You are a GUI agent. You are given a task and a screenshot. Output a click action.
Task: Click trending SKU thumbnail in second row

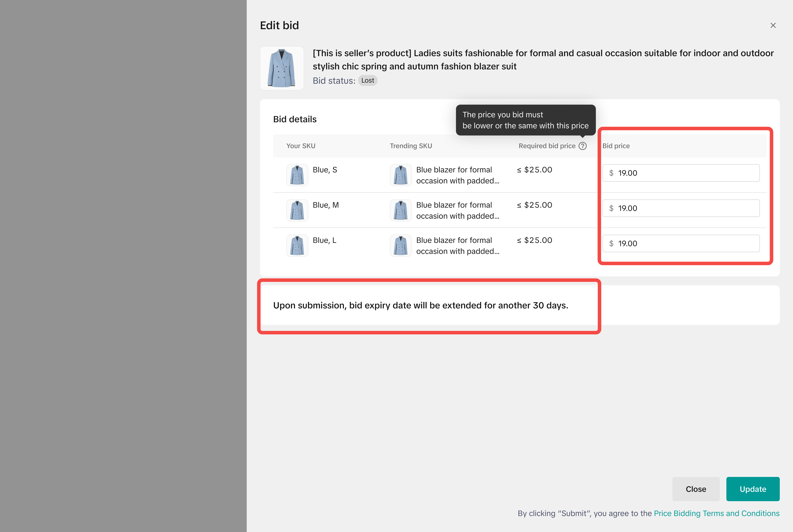401,210
